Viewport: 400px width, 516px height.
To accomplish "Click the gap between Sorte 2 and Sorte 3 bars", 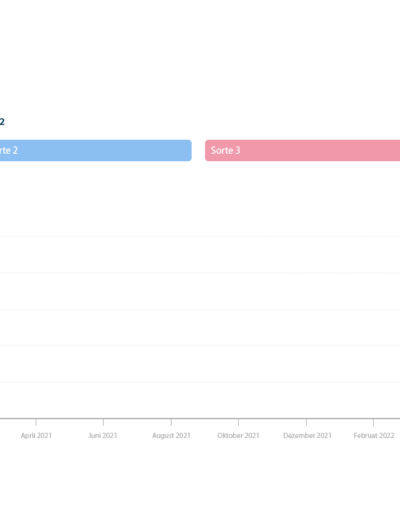I will click(x=198, y=150).
